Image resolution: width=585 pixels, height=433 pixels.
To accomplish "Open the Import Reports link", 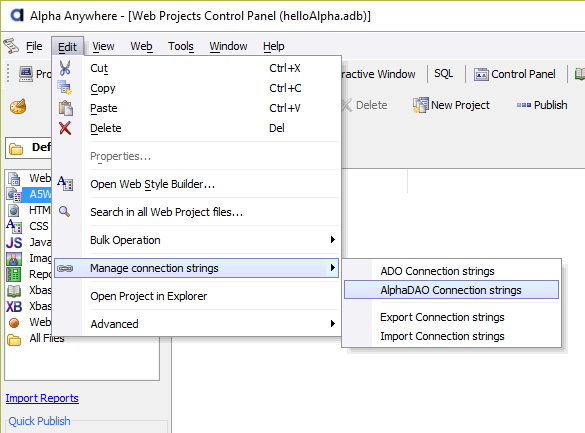I will (42, 398).
